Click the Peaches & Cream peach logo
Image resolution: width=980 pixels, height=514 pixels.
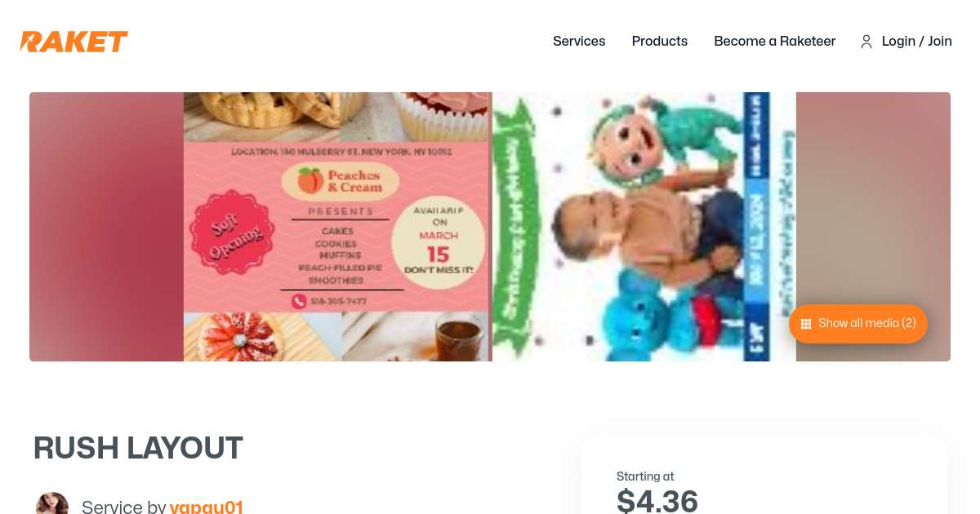coord(310,180)
